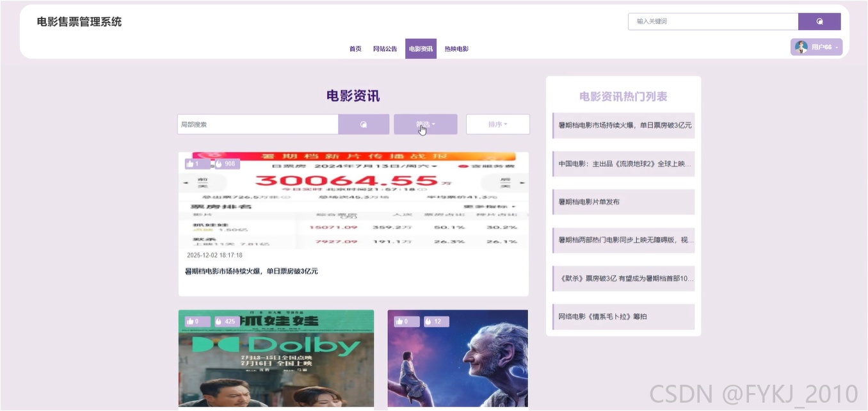Viewport: 868px width, 411px height.
Task: Click the magnifier icon on the top keyword search button
Action: point(819,21)
